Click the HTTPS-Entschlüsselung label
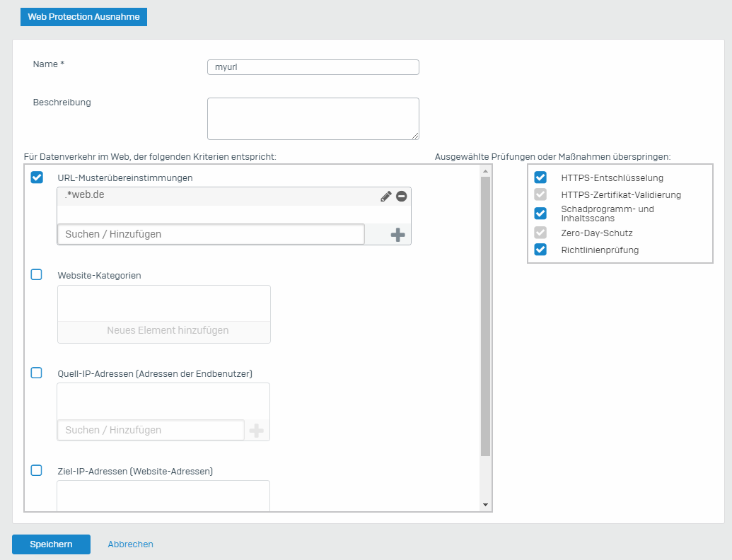This screenshot has height=560, width=732. 612,177
